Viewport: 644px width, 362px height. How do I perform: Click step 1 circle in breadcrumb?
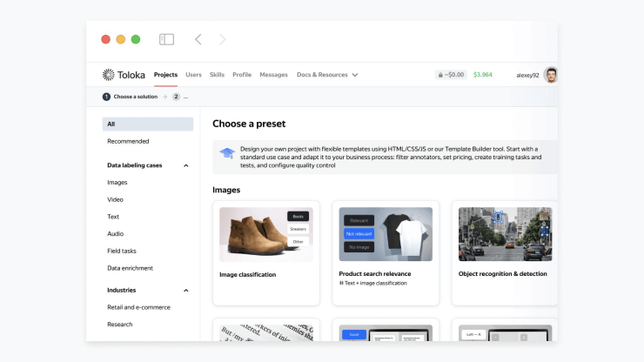click(106, 97)
